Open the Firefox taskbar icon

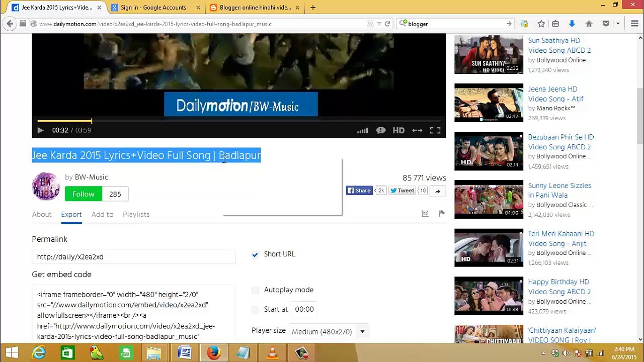pos(213,353)
